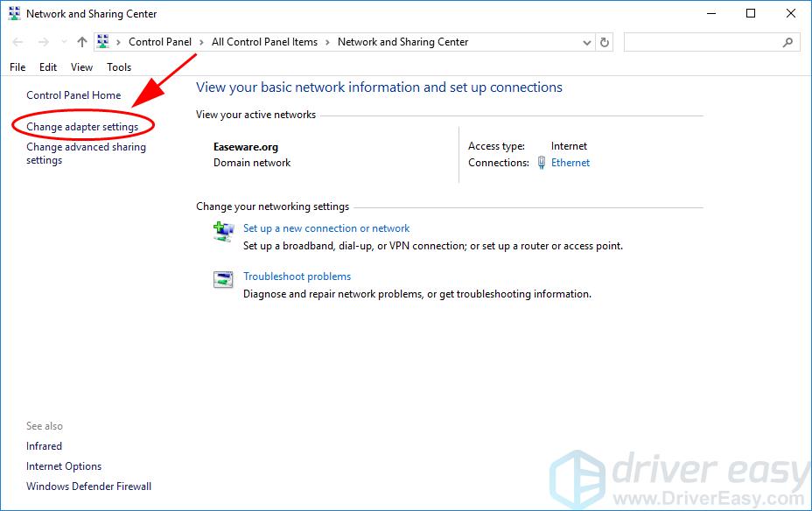Click the Ethernet connection icon
The height and width of the screenshot is (511, 812).
point(542,163)
